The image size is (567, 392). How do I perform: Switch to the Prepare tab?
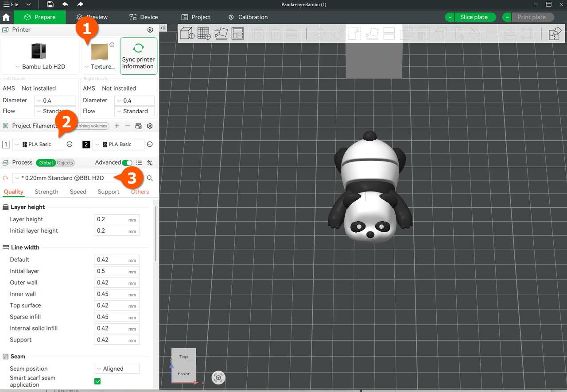click(x=40, y=17)
